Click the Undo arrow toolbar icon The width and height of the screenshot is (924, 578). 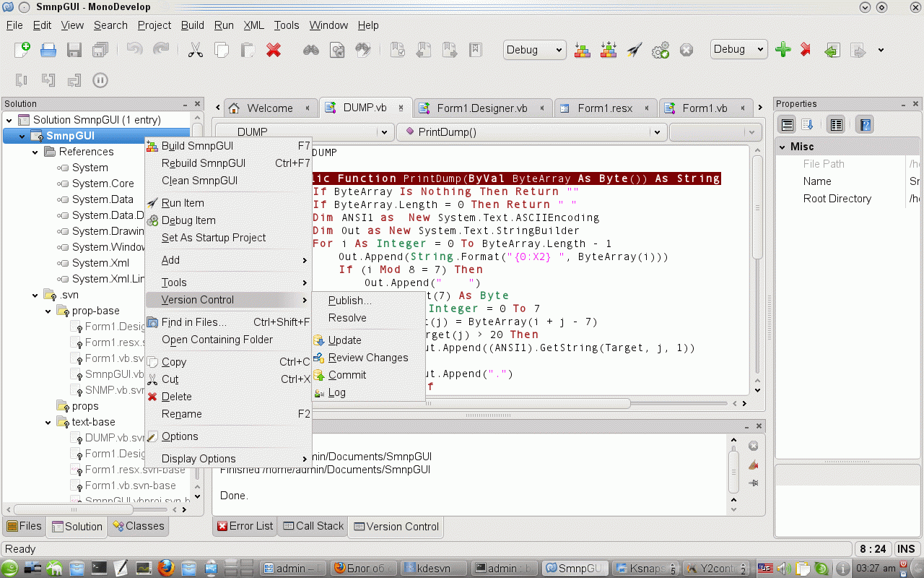[134, 50]
